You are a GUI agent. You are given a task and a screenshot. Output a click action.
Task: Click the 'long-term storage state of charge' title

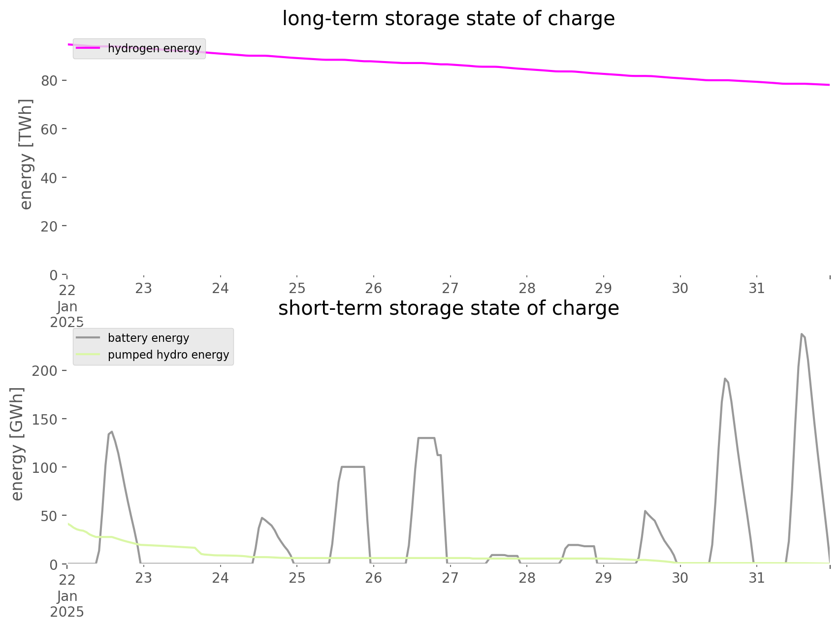point(449,19)
